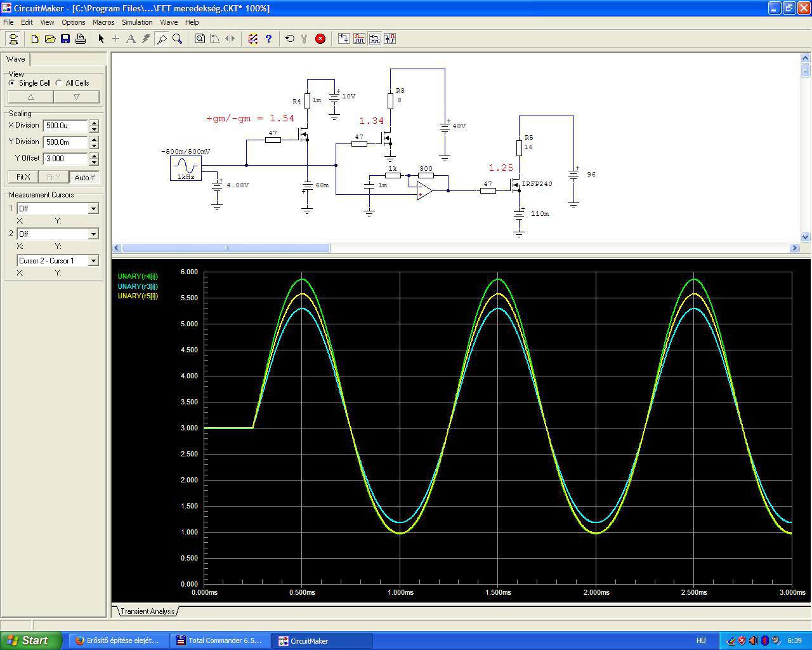
Task: Click the panel toggle icon in toolbar
Action: click(x=13, y=39)
